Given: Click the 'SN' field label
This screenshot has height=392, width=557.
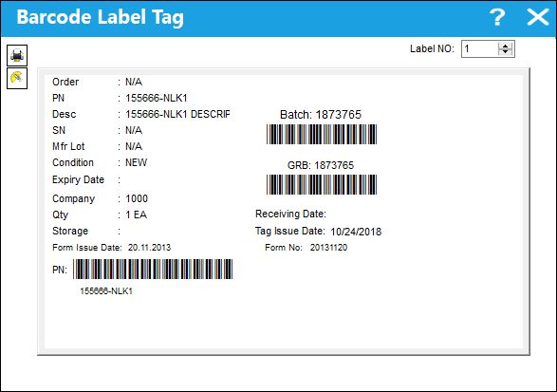Looking at the screenshot, I should pyautogui.click(x=59, y=130).
